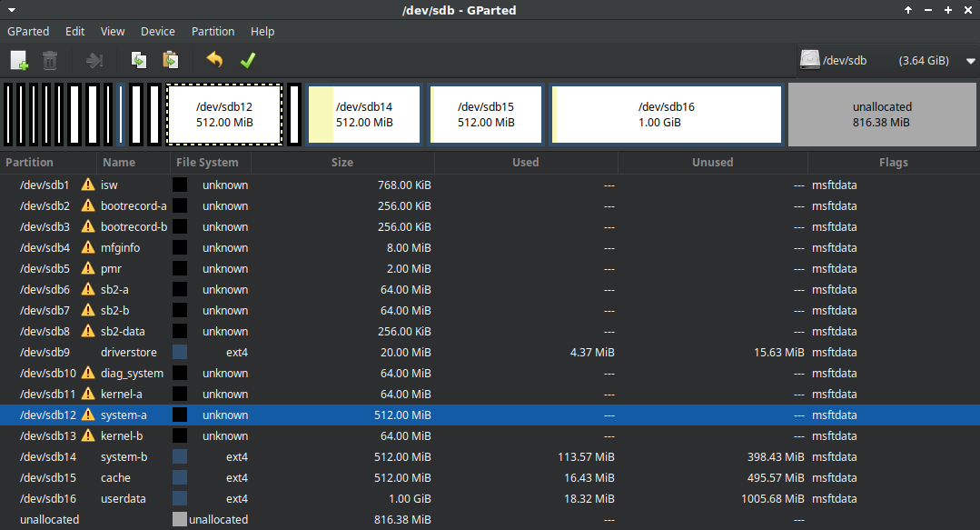980x530 pixels.
Task: Click the warning icon on /dev/sdb8 row
Action: click(x=88, y=331)
